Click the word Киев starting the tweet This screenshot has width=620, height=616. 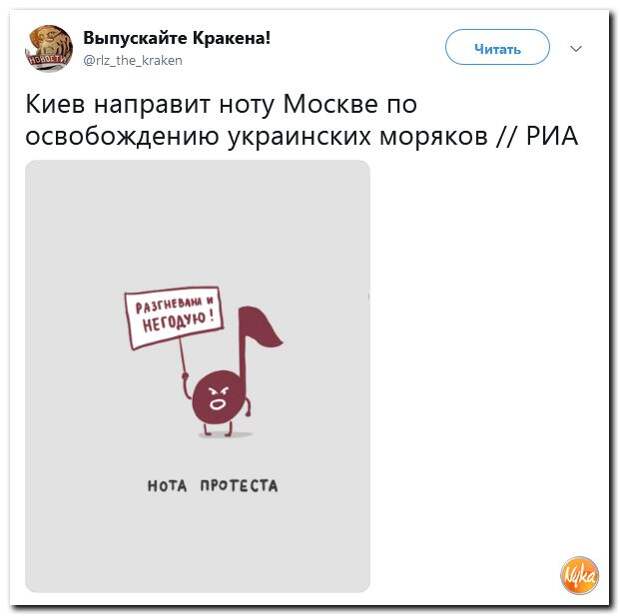click(x=55, y=104)
